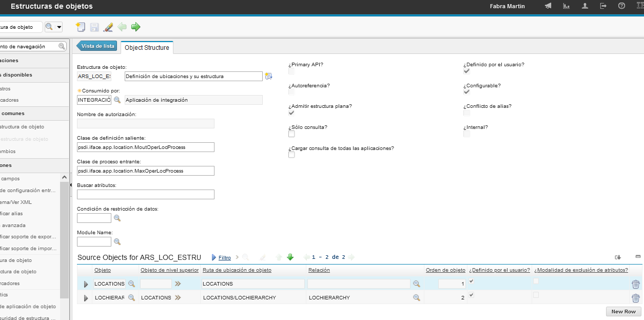Click the Save disk toolbar icon
Viewport: 644px width, 320px height.
point(94,27)
